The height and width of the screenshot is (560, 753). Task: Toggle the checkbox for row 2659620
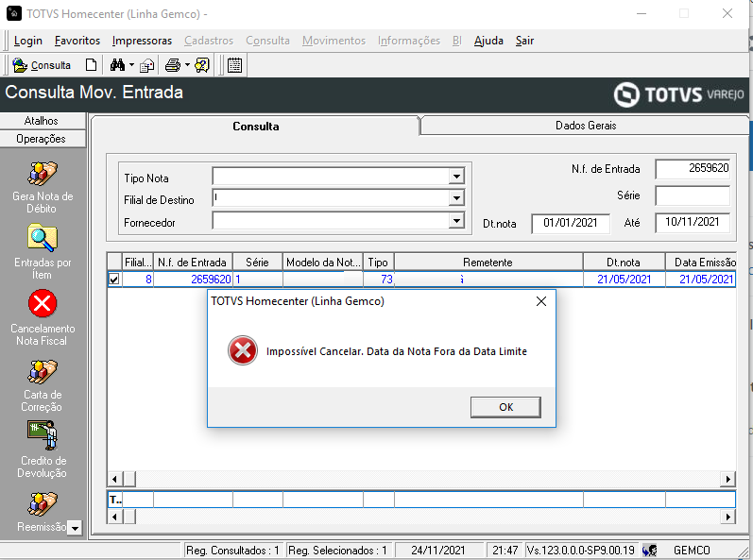(x=113, y=279)
